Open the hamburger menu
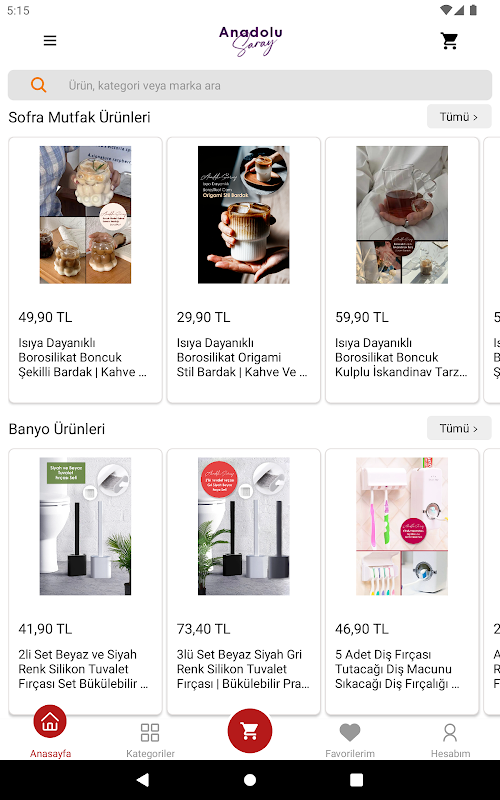 pos(50,41)
